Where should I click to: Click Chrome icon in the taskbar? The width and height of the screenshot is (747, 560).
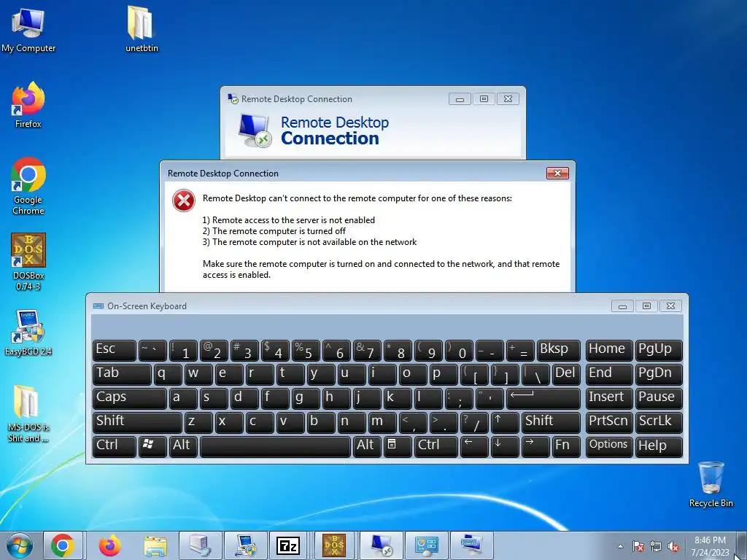pos(63,545)
